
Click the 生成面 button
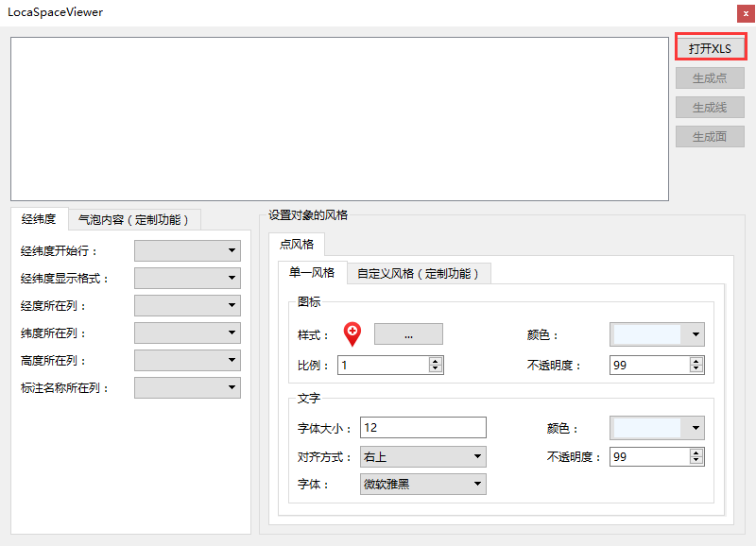tap(710, 137)
